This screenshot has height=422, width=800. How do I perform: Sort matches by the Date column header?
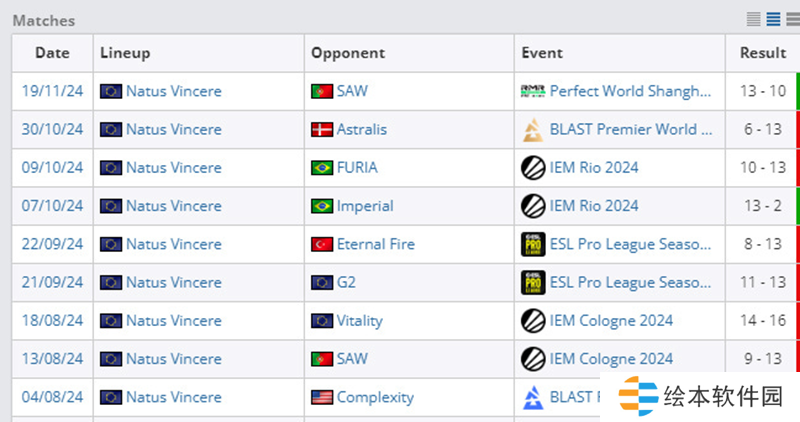[x=52, y=53]
